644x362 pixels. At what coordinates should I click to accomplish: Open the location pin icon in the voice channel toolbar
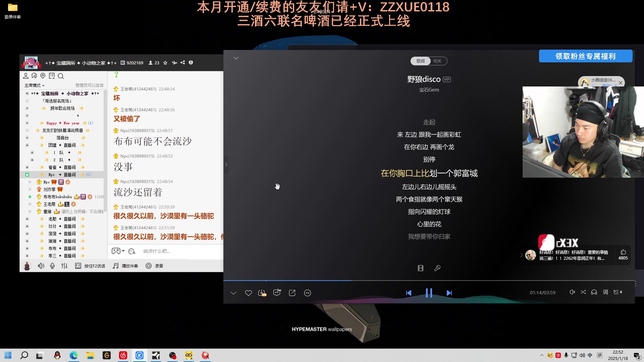pyautogui.click(x=43, y=76)
